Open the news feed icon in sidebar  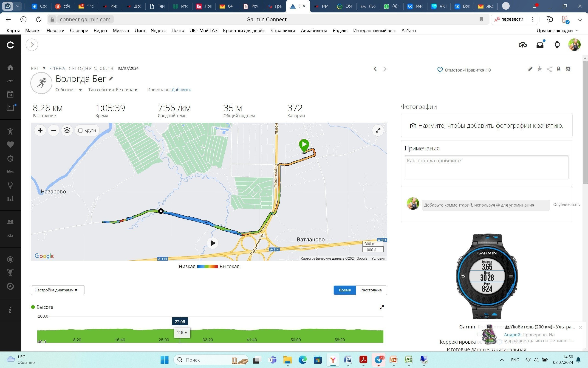pyautogui.click(x=10, y=108)
